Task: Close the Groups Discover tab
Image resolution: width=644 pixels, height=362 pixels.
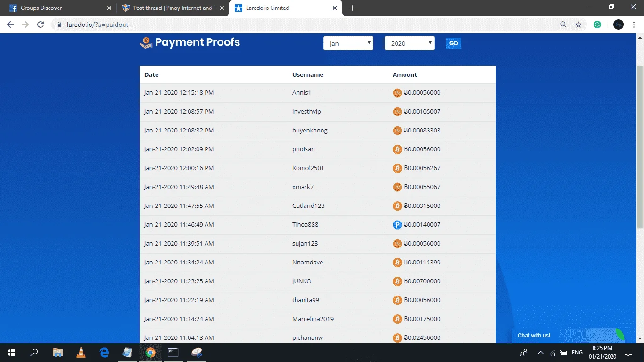Action: pyautogui.click(x=109, y=8)
